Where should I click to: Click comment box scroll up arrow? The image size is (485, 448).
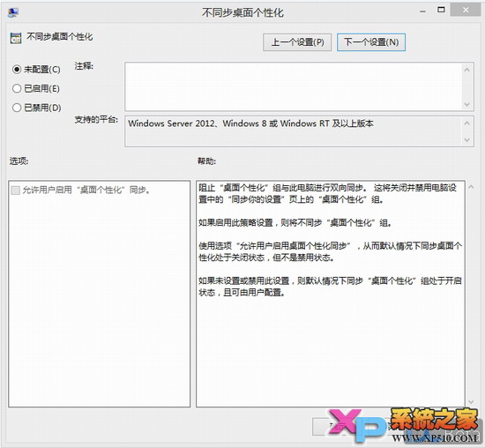[467, 70]
